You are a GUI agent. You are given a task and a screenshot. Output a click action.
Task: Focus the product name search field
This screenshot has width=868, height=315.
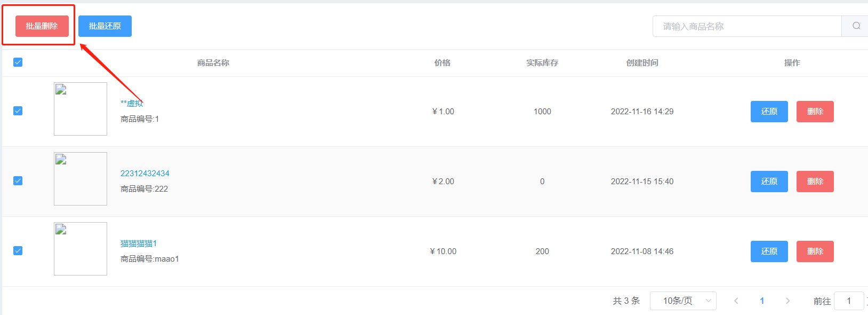[x=747, y=26]
